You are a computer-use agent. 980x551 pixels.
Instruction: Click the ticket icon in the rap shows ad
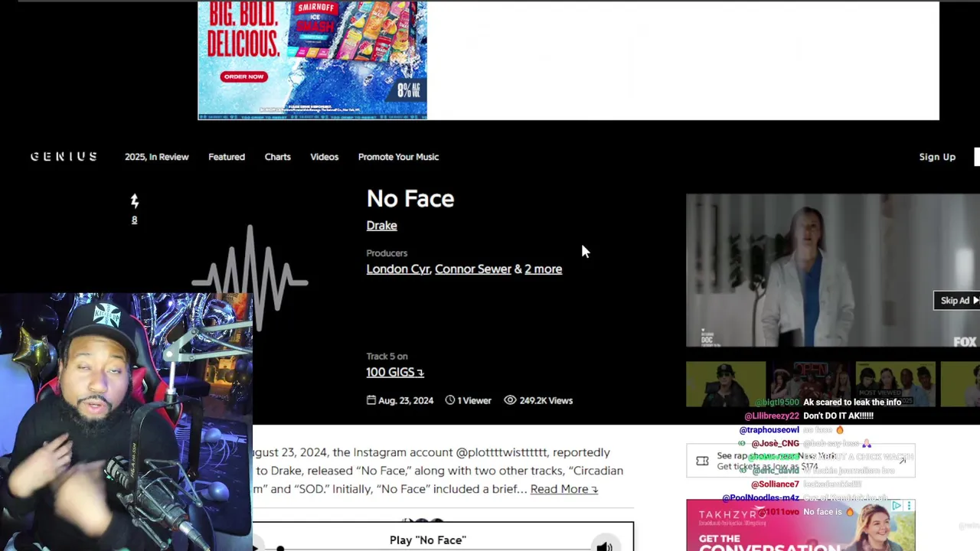click(702, 461)
